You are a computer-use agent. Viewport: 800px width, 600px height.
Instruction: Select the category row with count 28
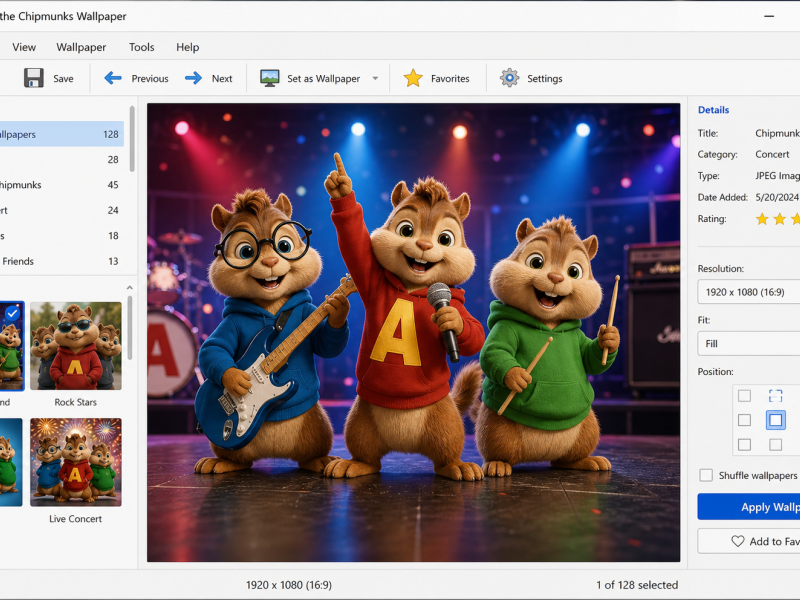pyautogui.click(x=62, y=160)
